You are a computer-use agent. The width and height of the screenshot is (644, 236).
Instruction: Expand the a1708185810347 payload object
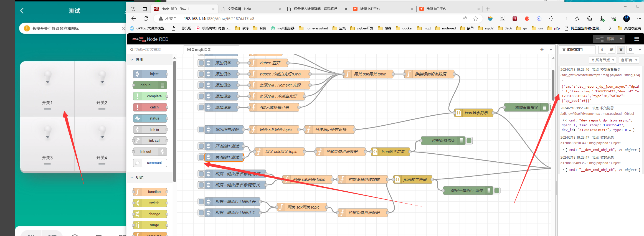[x=563, y=150]
